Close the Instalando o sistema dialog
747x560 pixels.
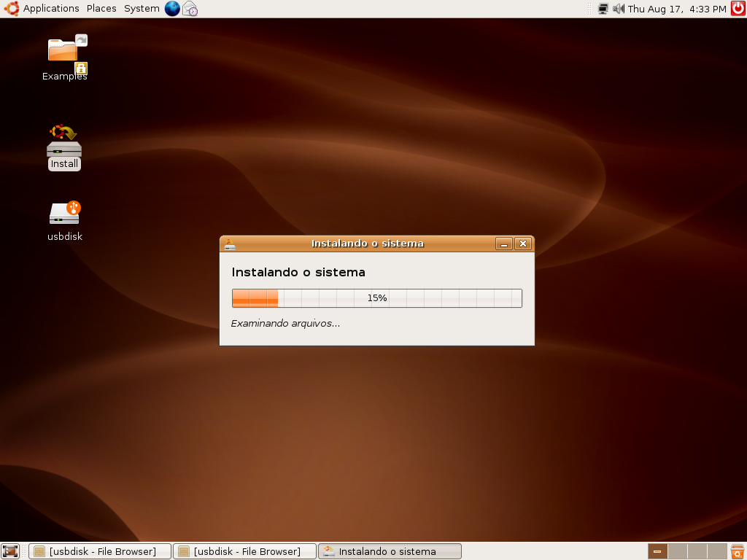522,244
